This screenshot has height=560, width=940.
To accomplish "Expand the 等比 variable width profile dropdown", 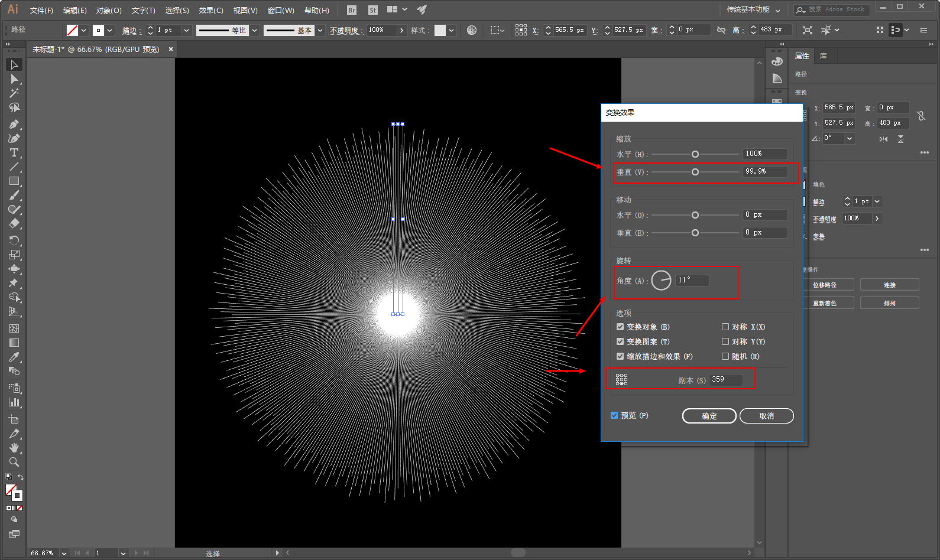I will click(255, 30).
